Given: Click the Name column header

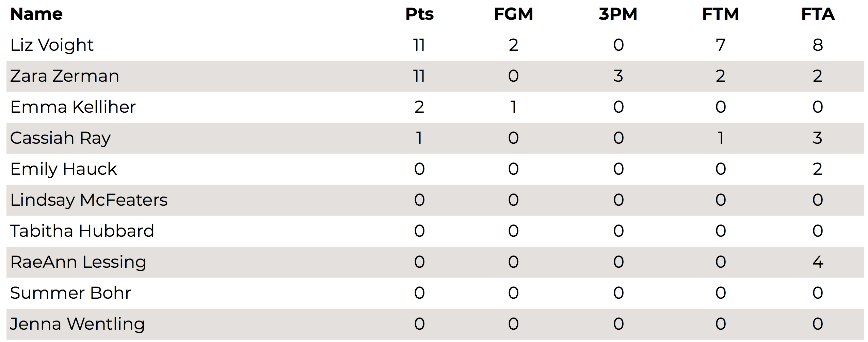Looking at the screenshot, I should 36,14.
